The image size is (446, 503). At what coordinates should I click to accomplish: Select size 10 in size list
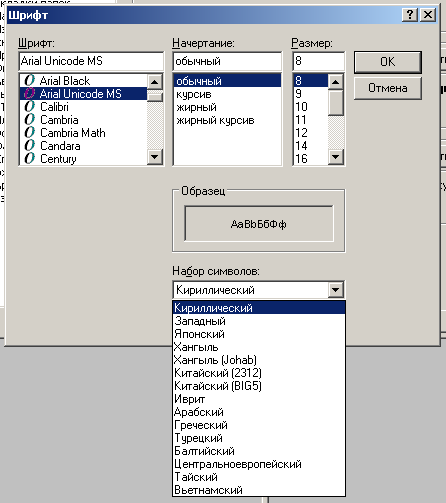(x=311, y=107)
